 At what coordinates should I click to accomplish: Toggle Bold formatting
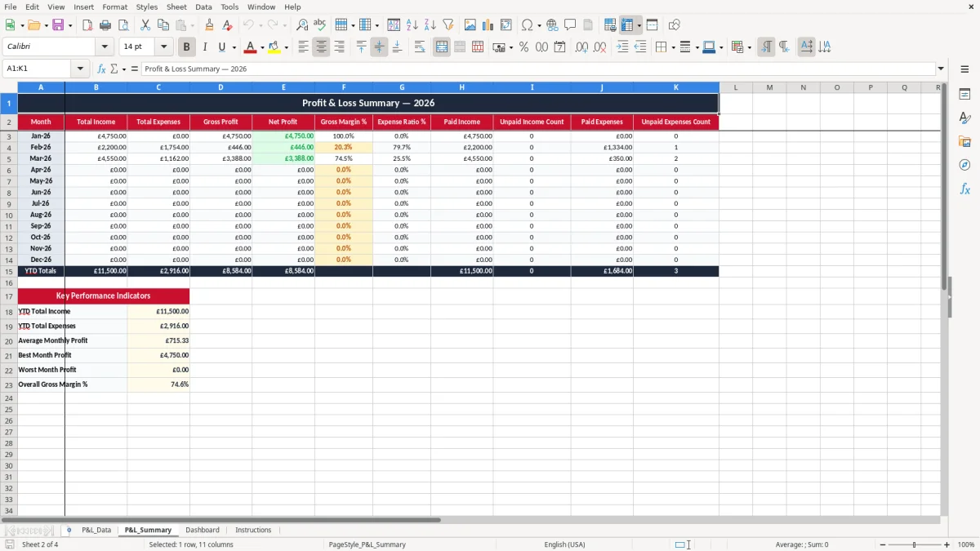point(186,47)
